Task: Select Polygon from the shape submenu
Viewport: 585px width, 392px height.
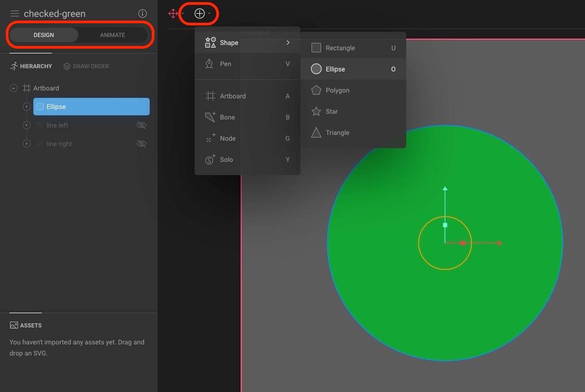Action: [353, 90]
